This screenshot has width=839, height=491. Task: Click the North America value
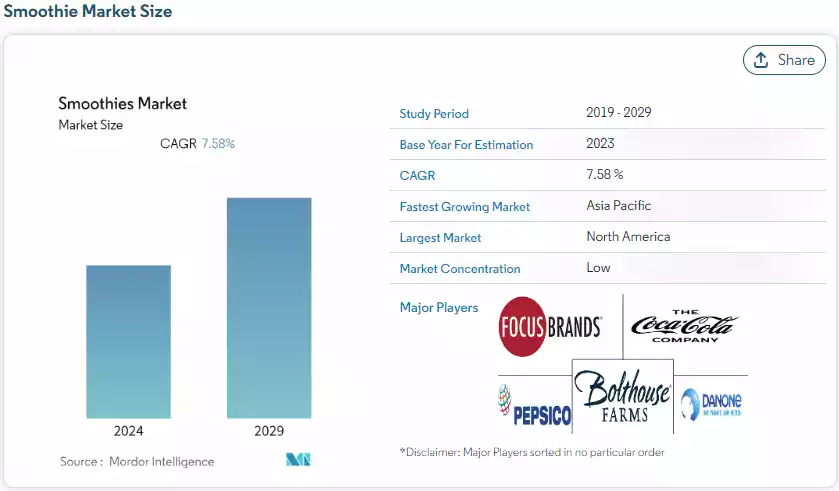(x=628, y=237)
